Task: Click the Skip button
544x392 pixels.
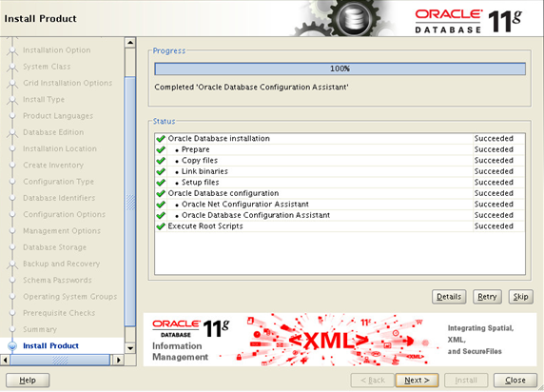Action: 521,297
